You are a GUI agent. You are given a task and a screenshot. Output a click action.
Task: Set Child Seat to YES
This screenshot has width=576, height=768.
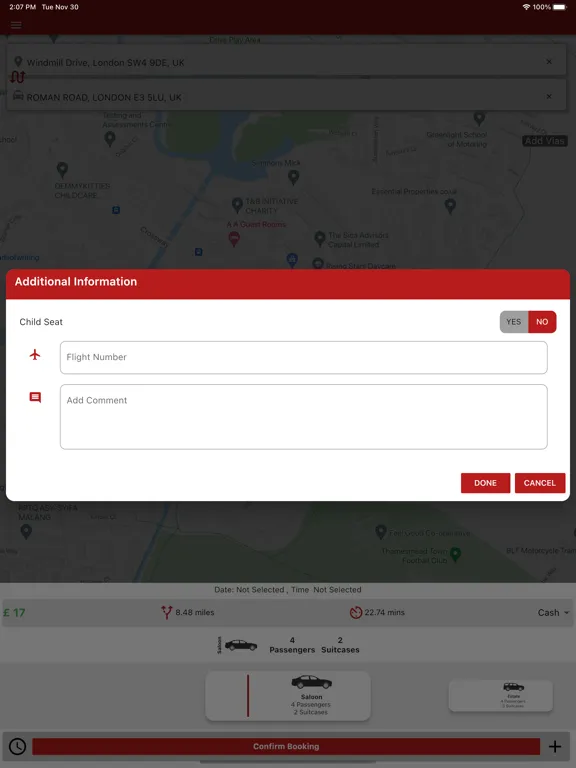pos(514,322)
